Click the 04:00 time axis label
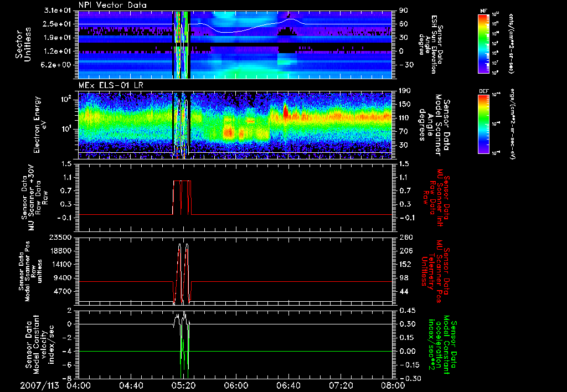Image resolution: width=567 pixels, height=392 pixels. 79,385
